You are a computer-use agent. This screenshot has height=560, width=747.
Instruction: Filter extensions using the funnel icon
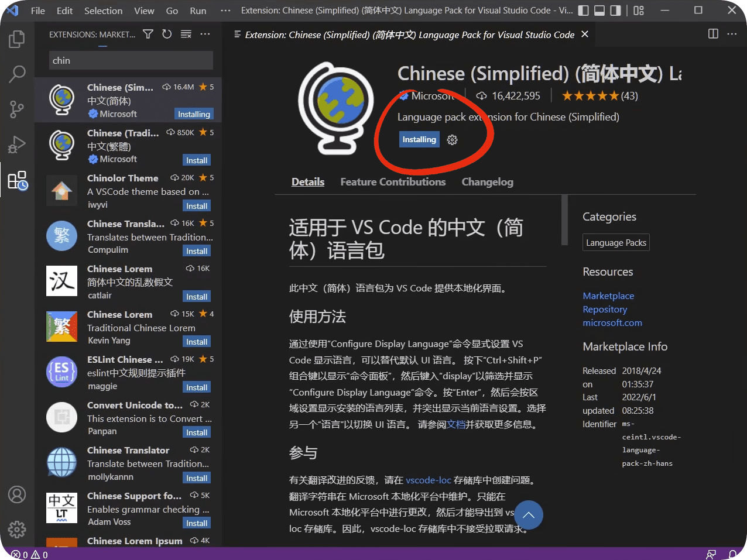tap(148, 35)
